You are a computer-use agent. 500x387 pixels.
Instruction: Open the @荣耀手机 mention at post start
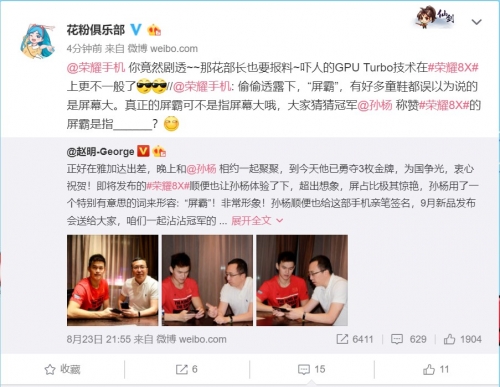click(96, 67)
